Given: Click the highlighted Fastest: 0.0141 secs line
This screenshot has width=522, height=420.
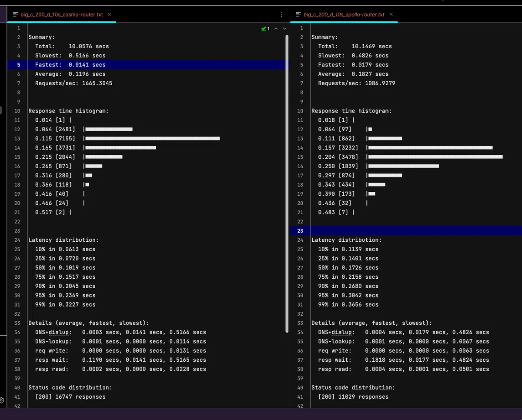Looking at the screenshot, I should click(x=70, y=65).
